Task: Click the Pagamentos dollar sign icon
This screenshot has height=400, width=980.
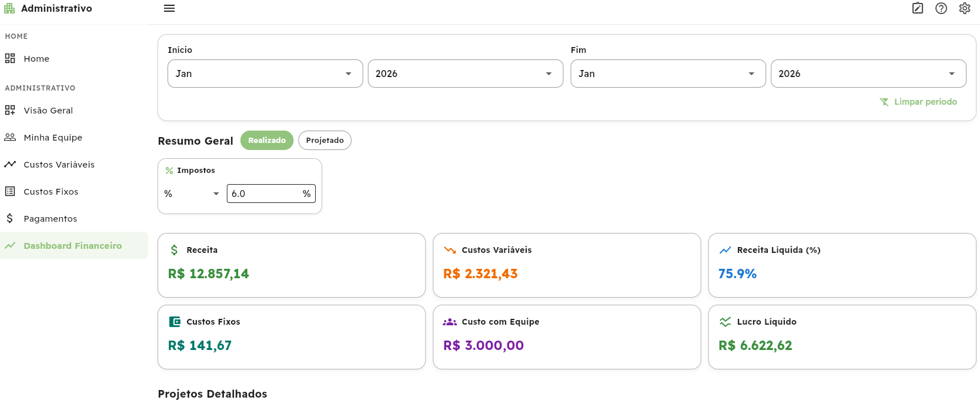Action: (10, 218)
